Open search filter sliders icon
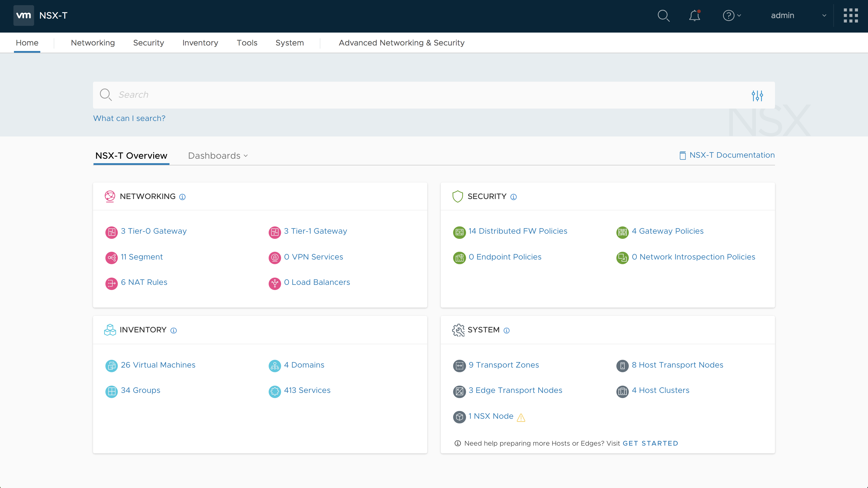Screen dimensions: 868x488 [x=757, y=95]
